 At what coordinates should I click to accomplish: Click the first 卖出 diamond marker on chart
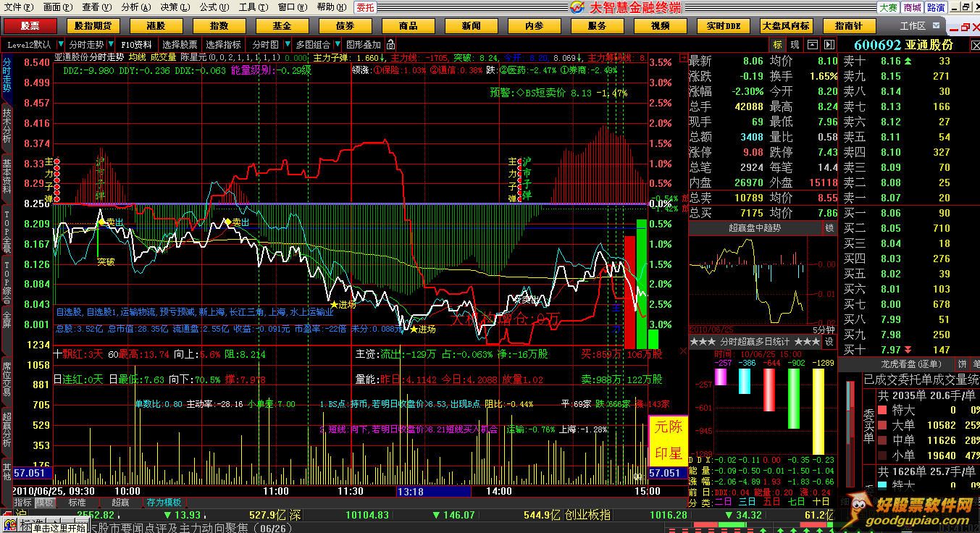point(102,221)
